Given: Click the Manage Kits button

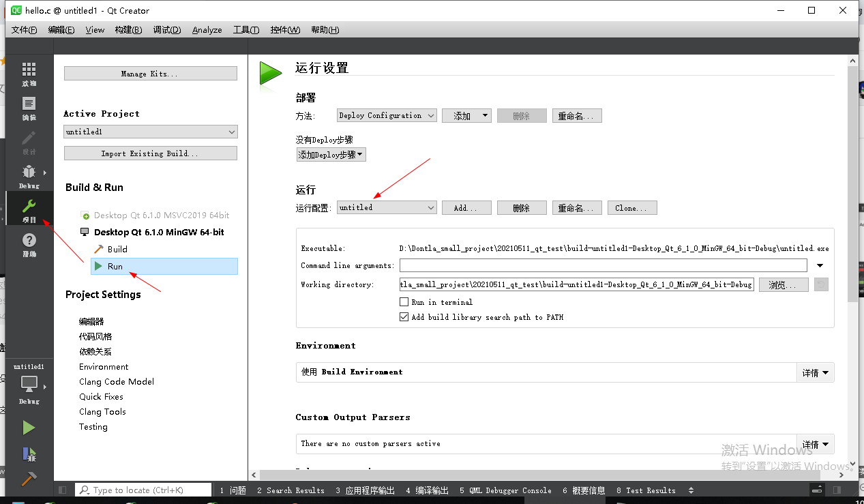Looking at the screenshot, I should [150, 72].
